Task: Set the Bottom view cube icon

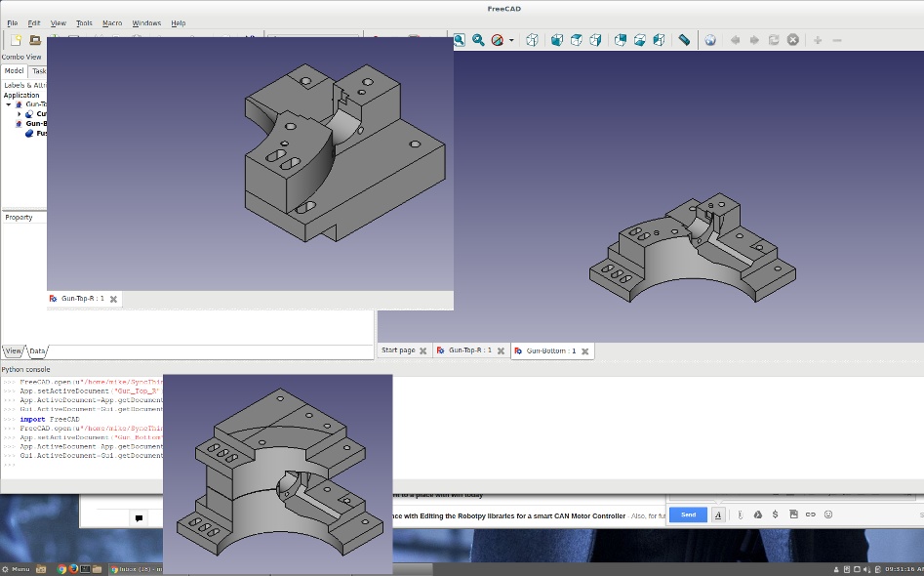Action: (x=640, y=40)
